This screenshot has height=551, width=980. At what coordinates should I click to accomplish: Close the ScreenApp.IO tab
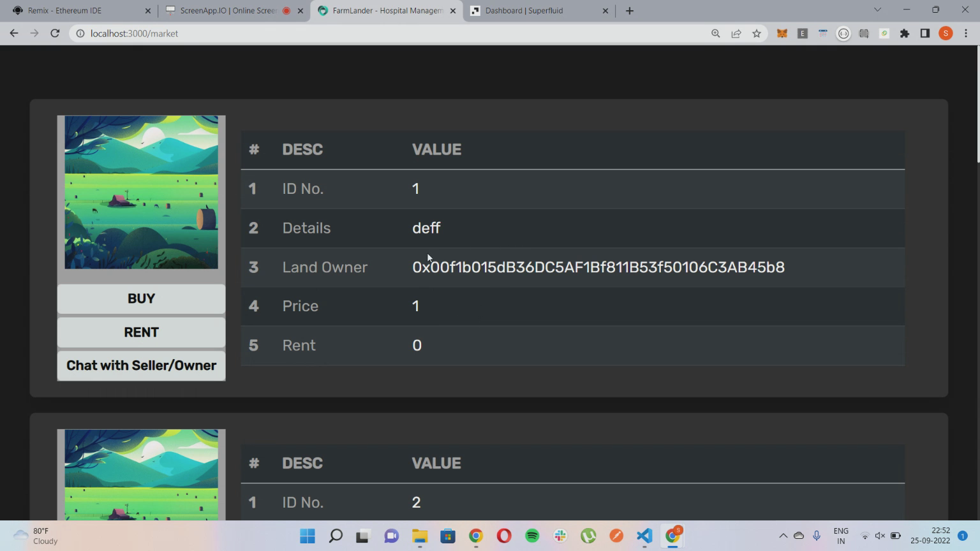click(301, 11)
